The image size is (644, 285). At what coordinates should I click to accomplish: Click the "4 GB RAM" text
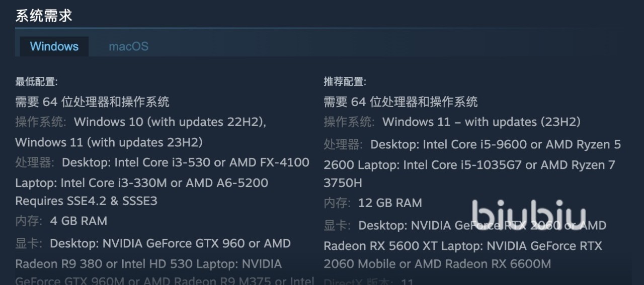[78, 221]
